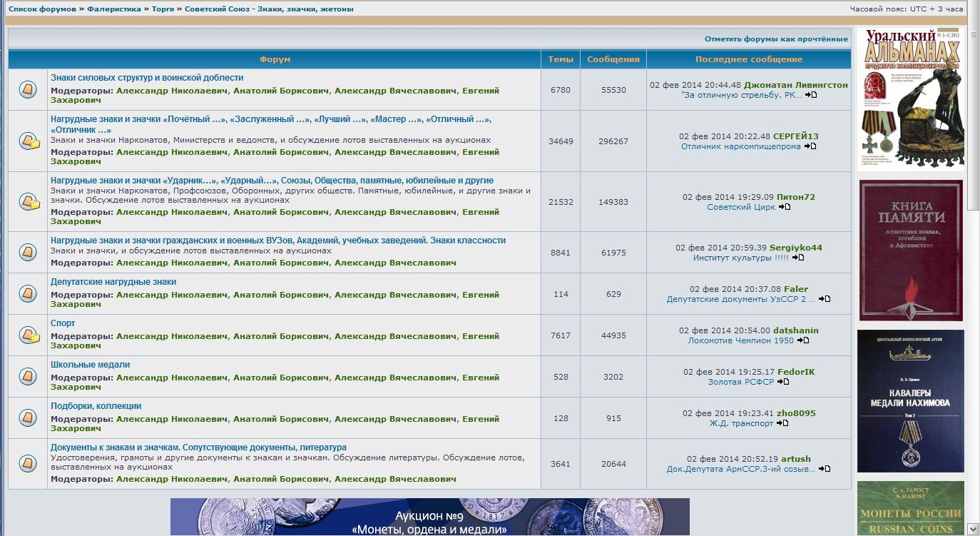Click the go-to-last-post icon after Советский Цирк
The height and width of the screenshot is (536, 980).
(785, 207)
